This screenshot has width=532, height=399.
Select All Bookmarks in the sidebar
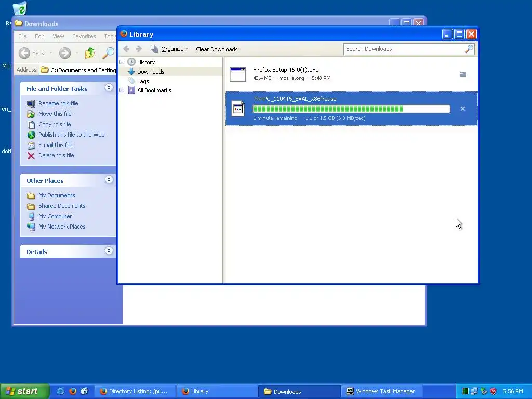click(x=154, y=90)
